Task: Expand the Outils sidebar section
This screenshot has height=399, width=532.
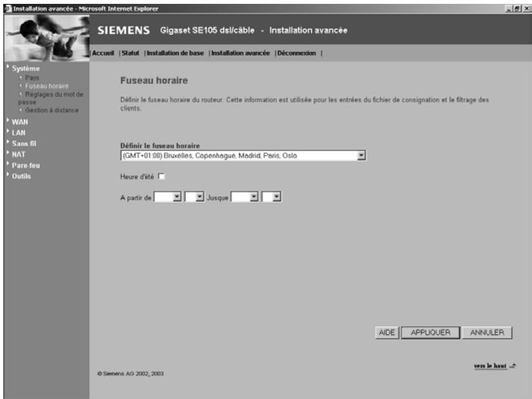Action: coord(21,176)
